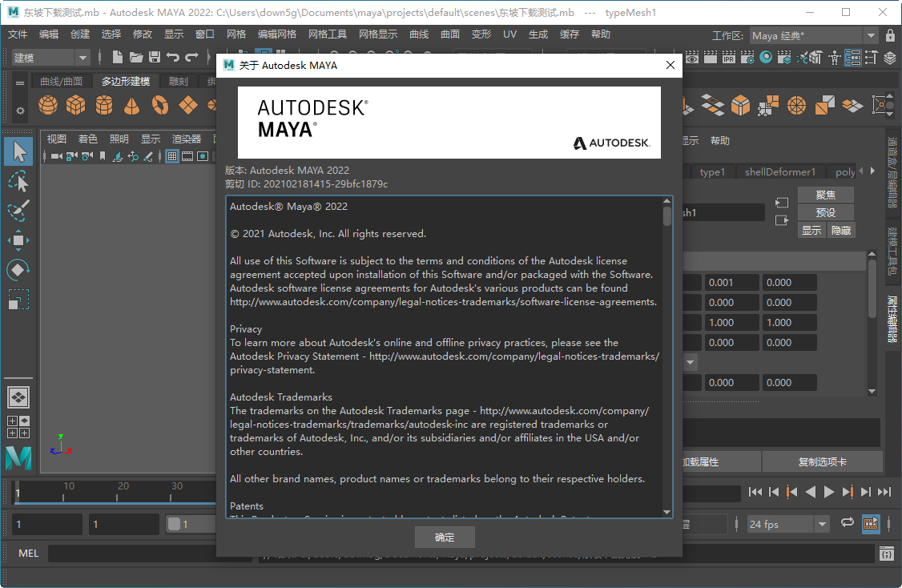902x588 pixels.
Task: Toggle animation playback looping
Action: pos(847,523)
